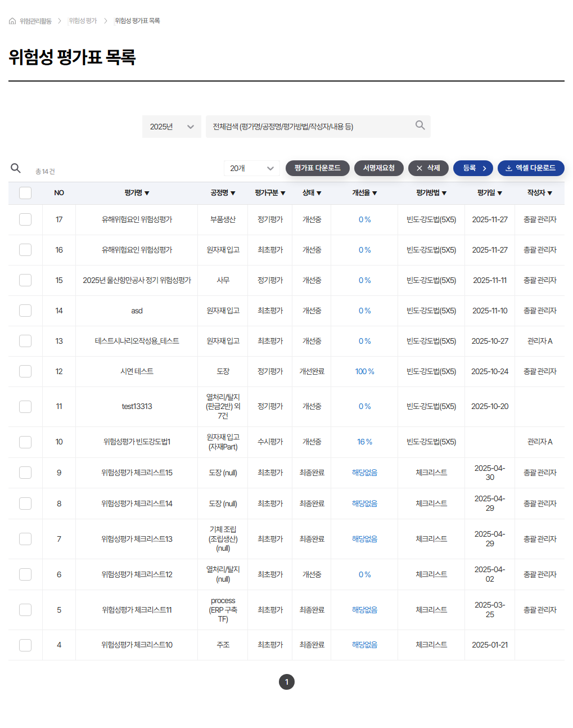The width and height of the screenshot is (573, 728).
Task: Click the arrow icon on 등록 button
Action: click(484, 168)
